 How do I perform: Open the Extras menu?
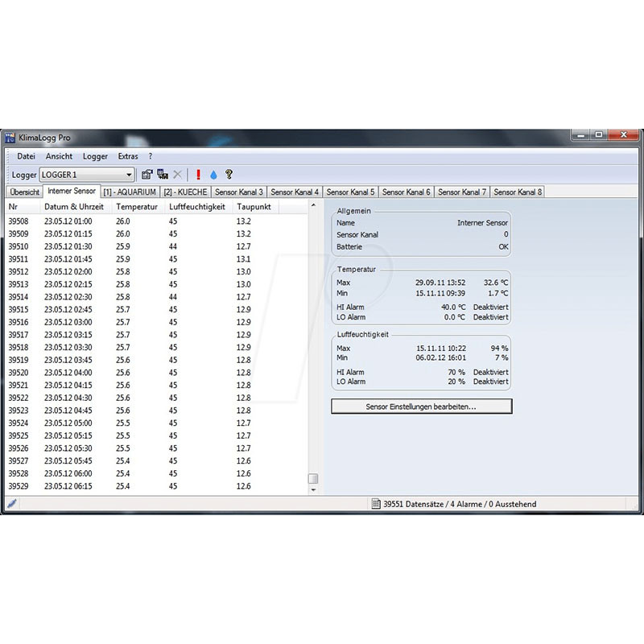click(128, 156)
